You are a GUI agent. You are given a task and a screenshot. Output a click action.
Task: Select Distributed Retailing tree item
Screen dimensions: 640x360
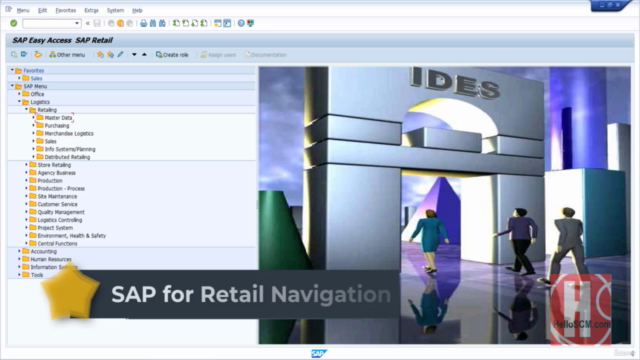tap(67, 157)
